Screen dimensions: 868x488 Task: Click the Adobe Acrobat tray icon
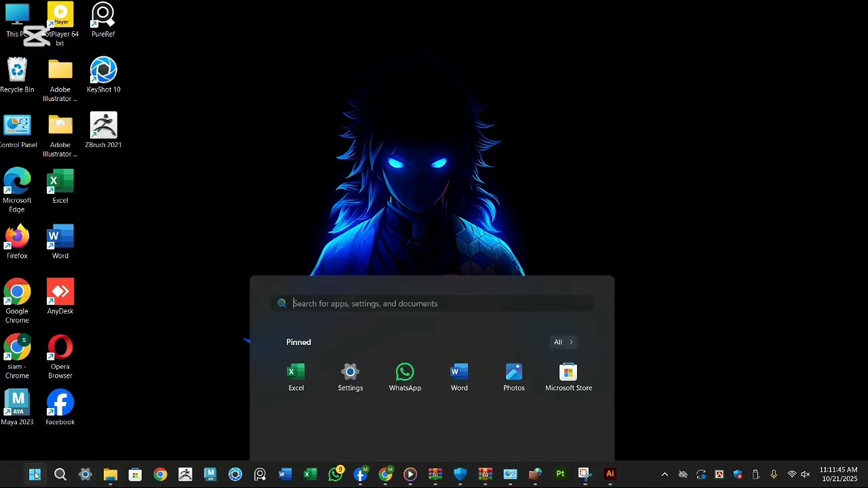(719, 474)
